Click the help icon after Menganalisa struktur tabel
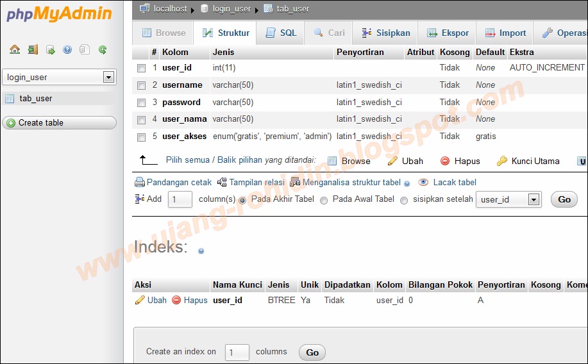Viewport: 588px width, 364px height. pyautogui.click(x=407, y=184)
